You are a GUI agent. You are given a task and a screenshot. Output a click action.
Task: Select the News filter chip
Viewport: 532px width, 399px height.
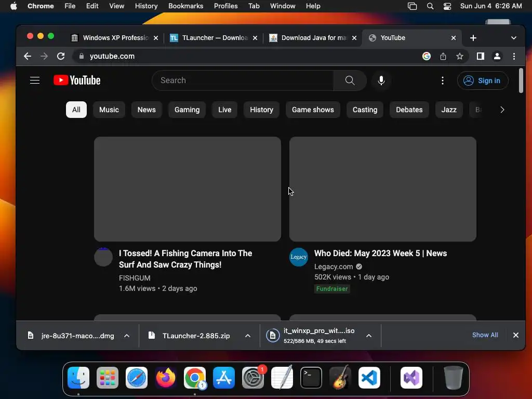coord(147,110)
